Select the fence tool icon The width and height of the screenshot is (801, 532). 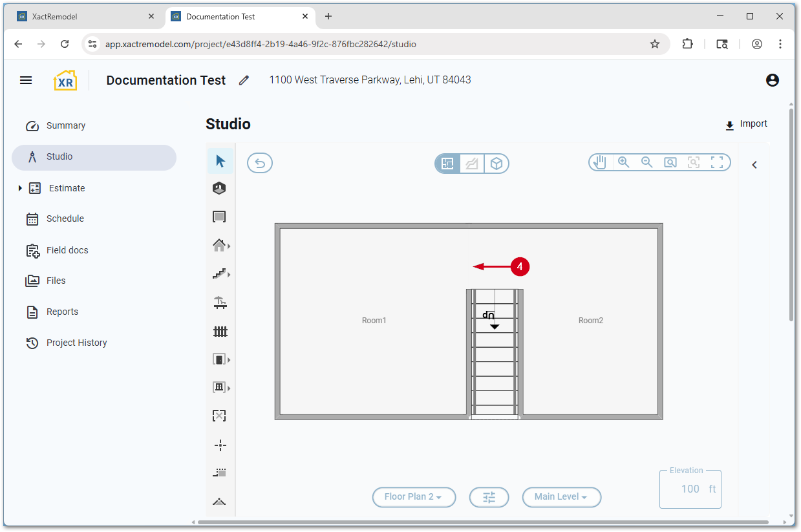tap(220, 332)
